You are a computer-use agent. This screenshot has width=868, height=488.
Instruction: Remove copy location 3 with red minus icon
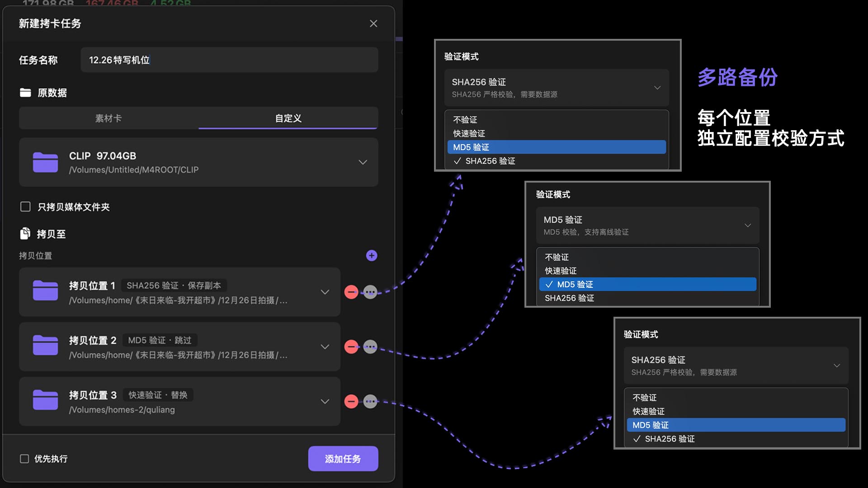(351, 402)
